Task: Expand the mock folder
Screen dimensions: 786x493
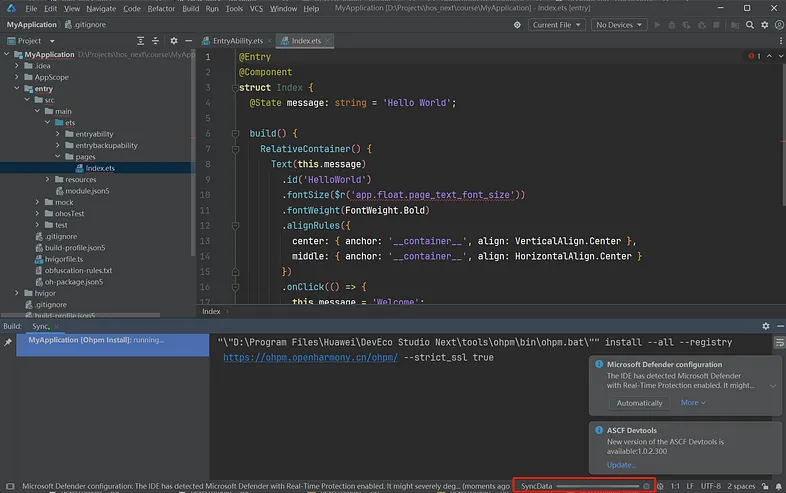Action: click(37, 202)
